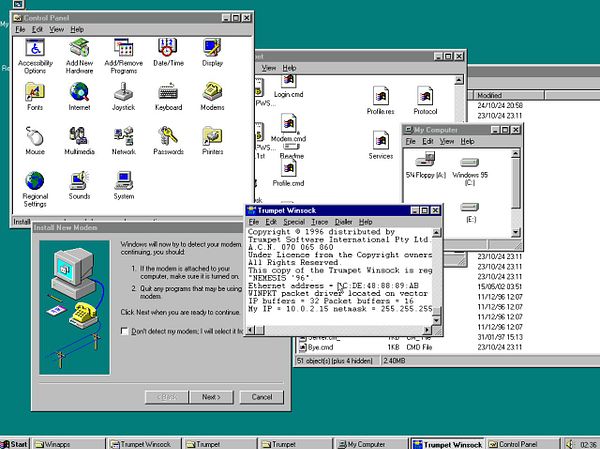The image size is (600, 449).
Task: Open Control Panel File menu
Action: point(20,29)
